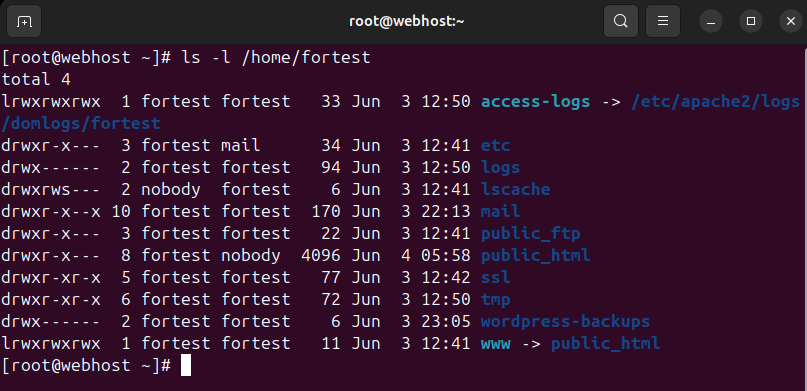Open the terminal search tool

[x=621, y=22]
